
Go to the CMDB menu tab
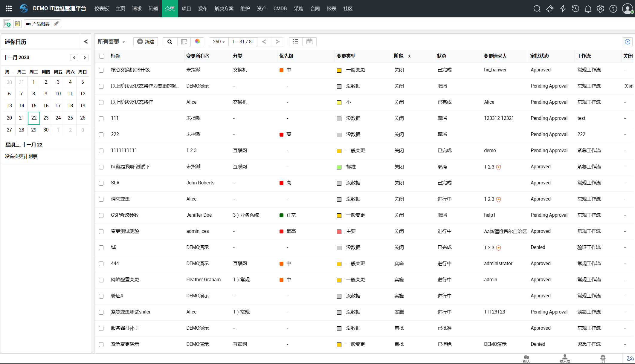pos(280,9)
